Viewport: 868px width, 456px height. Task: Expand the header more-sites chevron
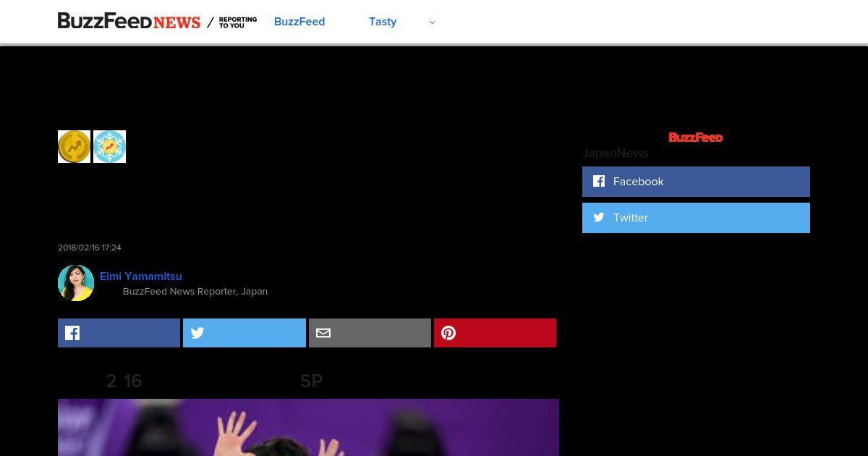(x=433, y=22)
